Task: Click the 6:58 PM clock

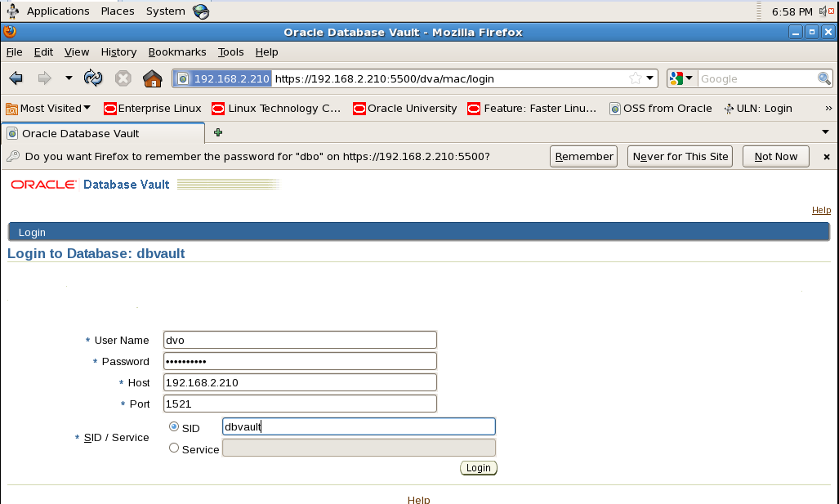Action: pos(792,11)
